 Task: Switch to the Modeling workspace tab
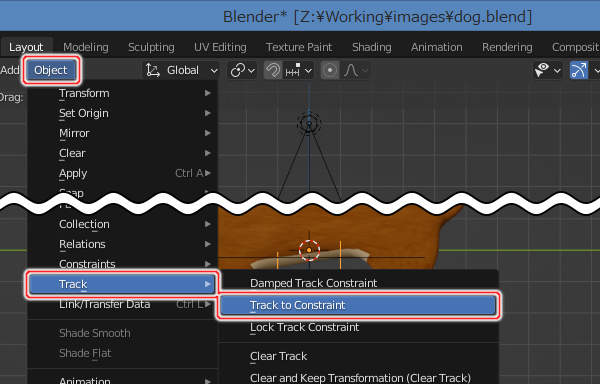click(86, 47)
